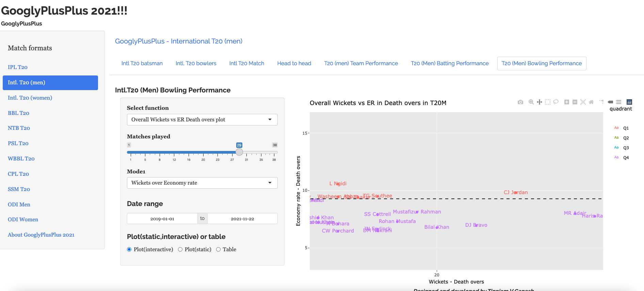The width and height of the screenshot is (644, 291).
Task: Switch to Intl. T20 bowlers tab
Action: click(x=196, y=64)
